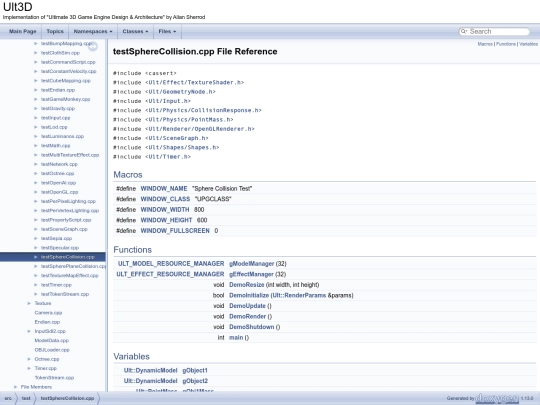The height and width of the screenshot is (405, 540).
Task: Select testTimer.cpp in the tree
Action: click(56, 285)
